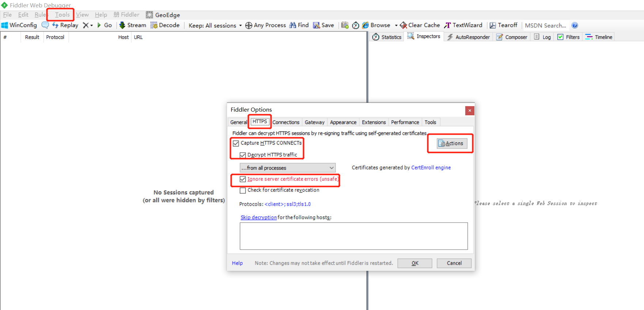Screen dimensions: 644x310
Task: Open the Edit menu
Action: (23, 15)
